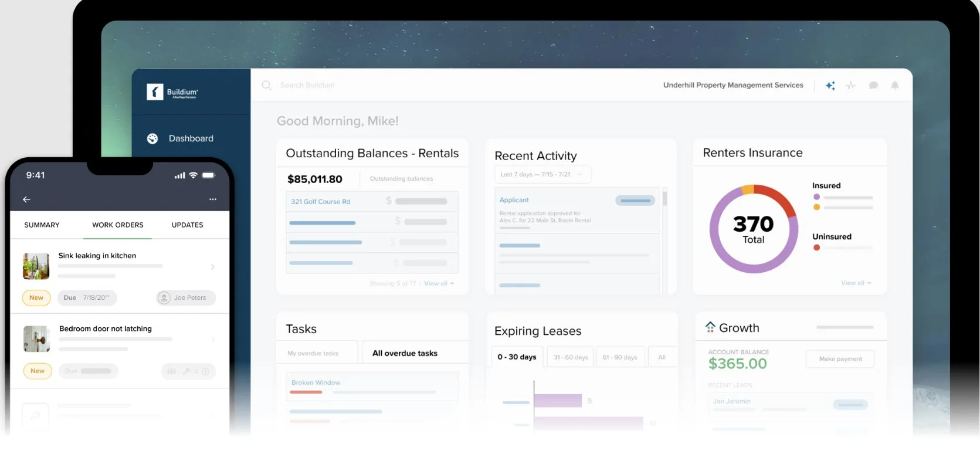Click the Dashboard gauge icon

(x=152, y=138)
